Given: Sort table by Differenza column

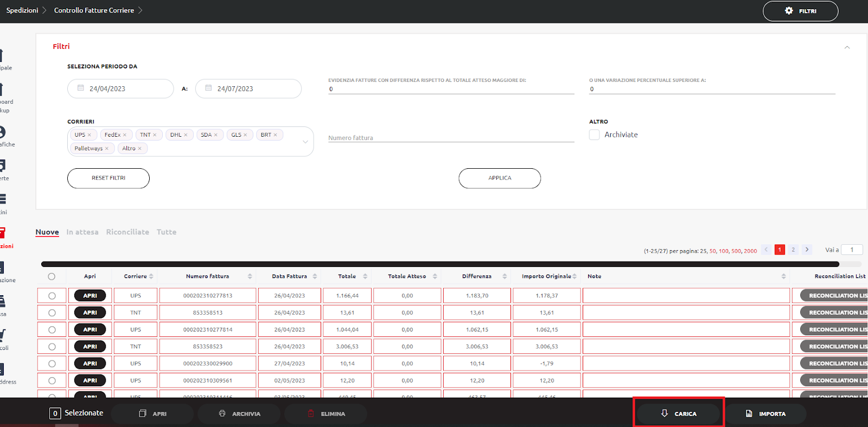Looking at the screenshot, I should tap(505, 277).
